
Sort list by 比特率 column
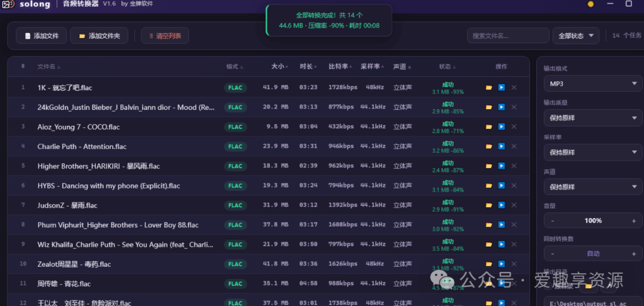click(340, 67)
